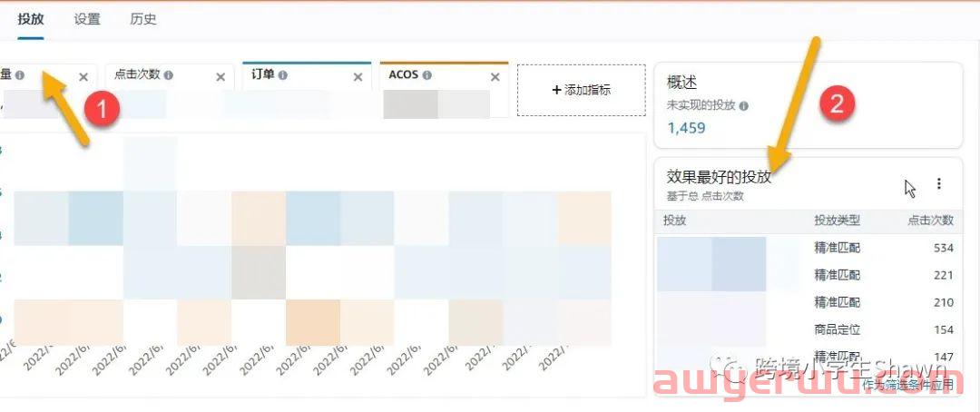Show info tooltip for ACOS

pos(426,75)
